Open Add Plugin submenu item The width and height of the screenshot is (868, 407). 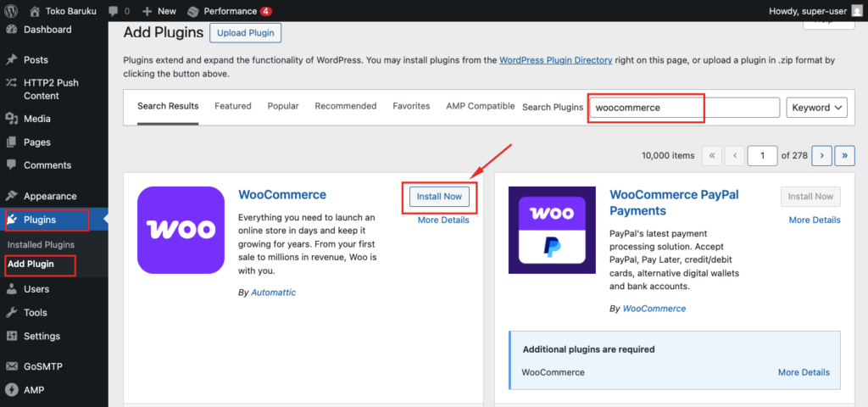[31, 265]
